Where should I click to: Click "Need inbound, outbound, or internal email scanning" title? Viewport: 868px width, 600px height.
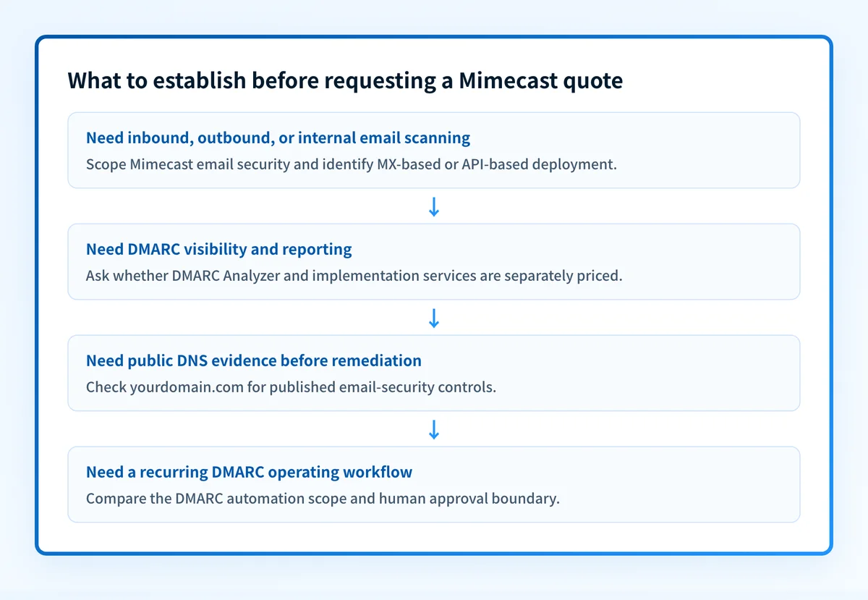pyautogui.click(x=278, y=138)
